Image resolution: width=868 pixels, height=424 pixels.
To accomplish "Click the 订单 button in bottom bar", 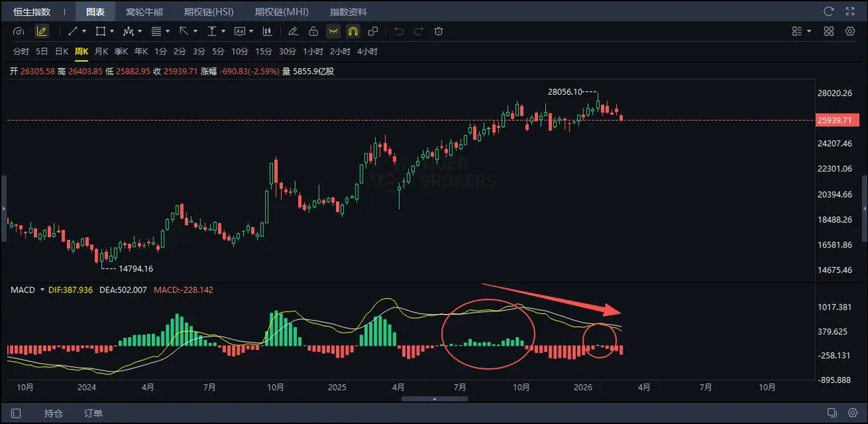I will point(93,413).
